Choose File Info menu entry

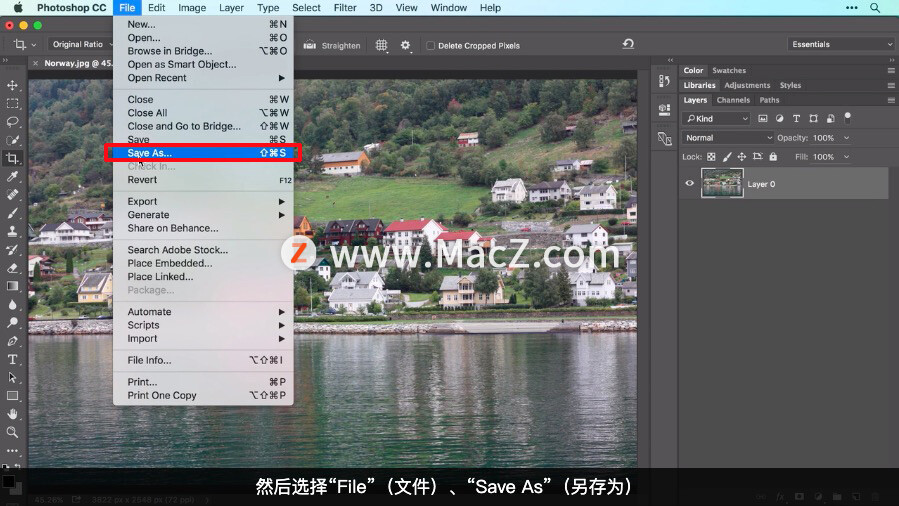[x=204, y=360]
